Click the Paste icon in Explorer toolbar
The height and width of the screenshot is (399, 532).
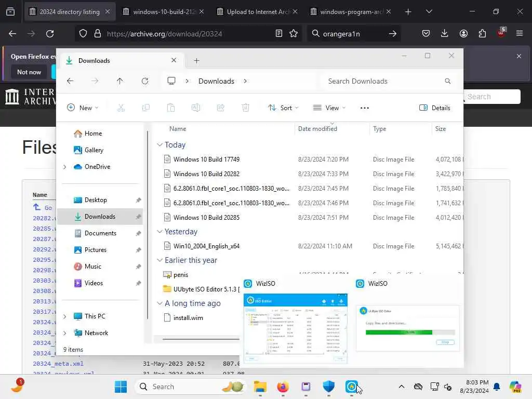click(x=170, y=108)
